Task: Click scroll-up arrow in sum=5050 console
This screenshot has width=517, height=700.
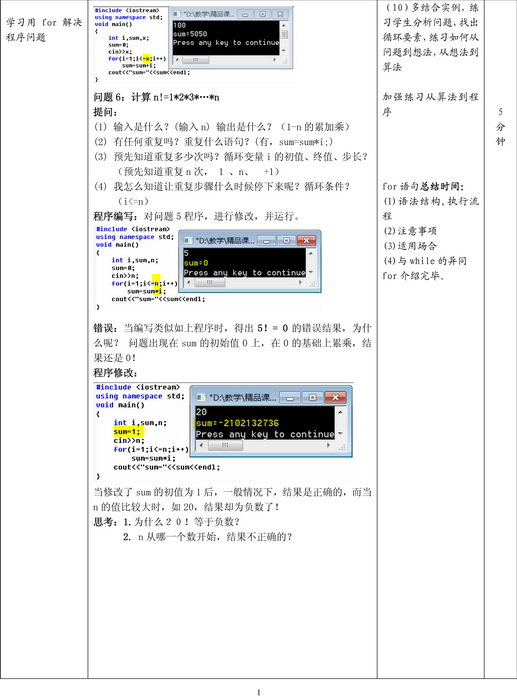Action: point(284,25)
